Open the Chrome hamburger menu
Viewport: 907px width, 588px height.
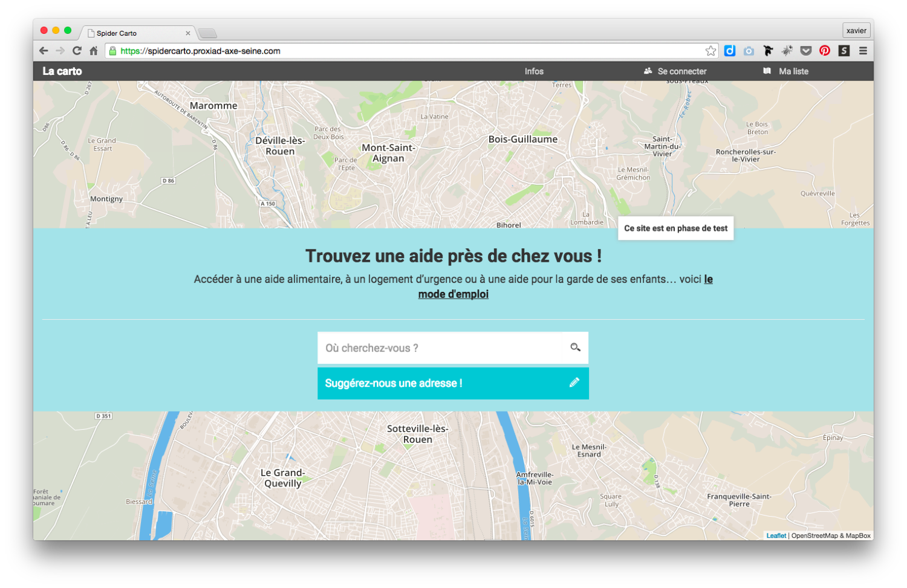(x=863, y=51)
